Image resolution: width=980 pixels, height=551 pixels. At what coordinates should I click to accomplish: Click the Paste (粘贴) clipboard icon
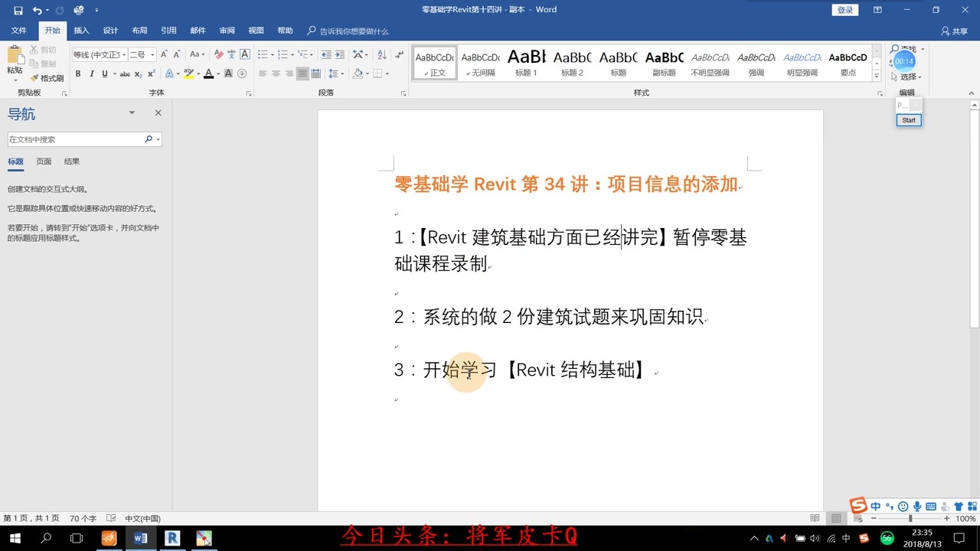15,55
